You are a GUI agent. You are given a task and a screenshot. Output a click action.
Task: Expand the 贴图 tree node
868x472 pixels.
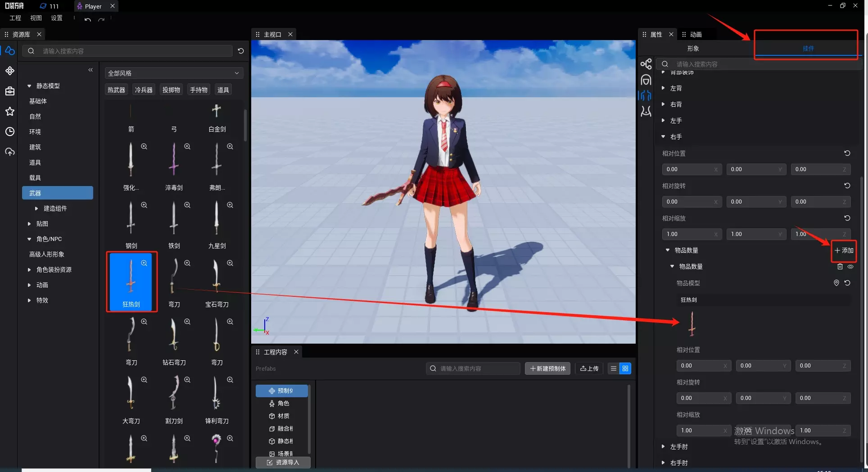tap(29, 223)
